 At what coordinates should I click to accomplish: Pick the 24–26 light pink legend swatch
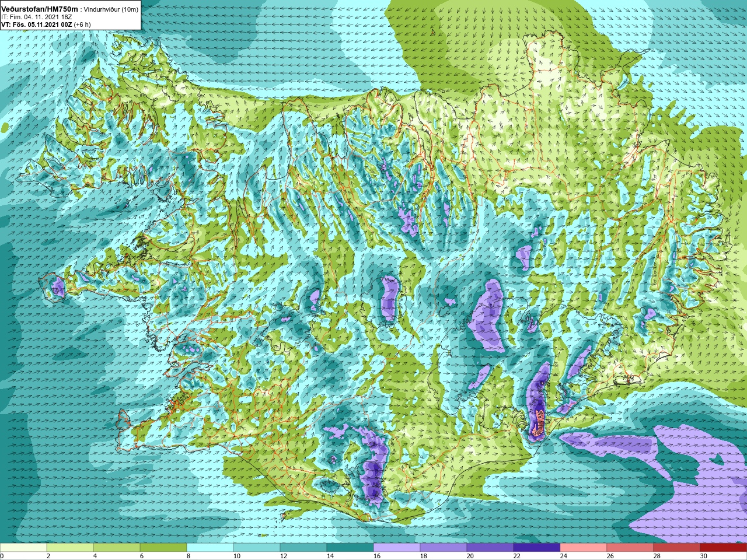click(584, 548)
